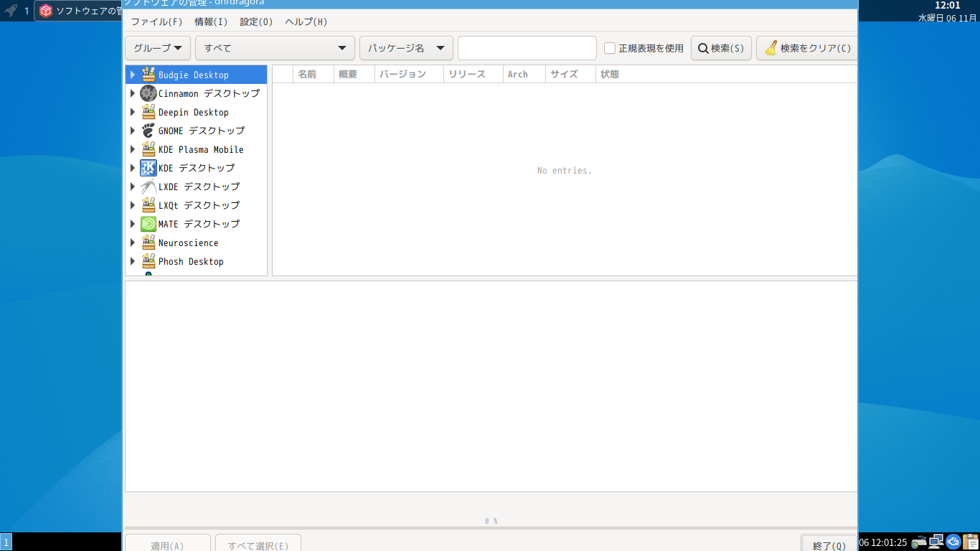
Task: Click the keyboard input method tray icon
Action: [919, 542]
